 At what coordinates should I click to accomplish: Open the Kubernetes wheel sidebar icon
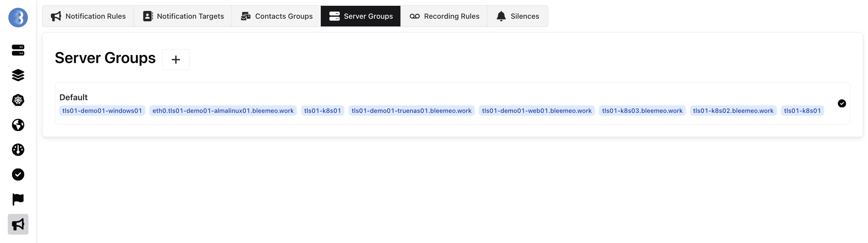[x=18, y=100]
